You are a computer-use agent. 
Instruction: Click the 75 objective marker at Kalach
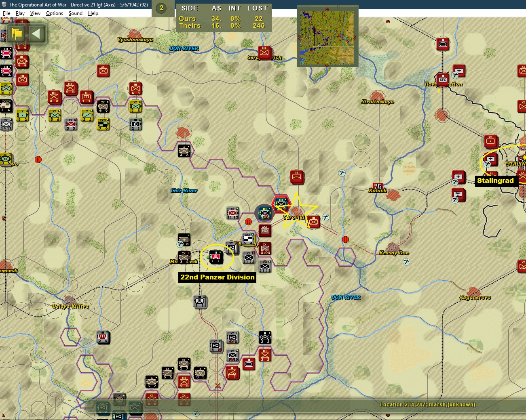(x=378, y=186)
